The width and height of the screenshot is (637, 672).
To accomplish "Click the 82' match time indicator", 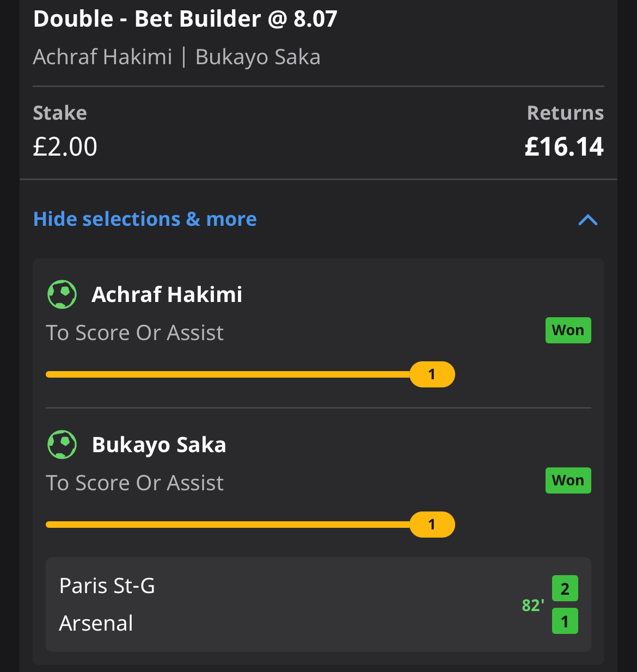I will coord(533,605).
